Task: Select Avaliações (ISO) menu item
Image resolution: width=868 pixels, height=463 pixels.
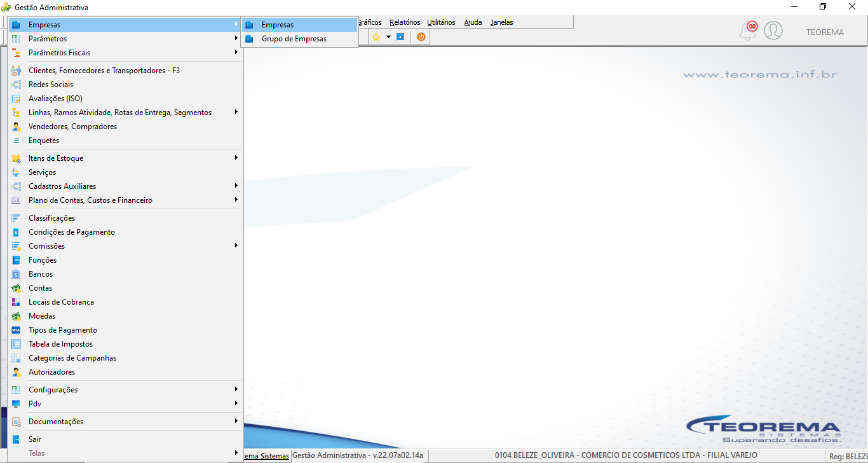Action: [x=125, y=99]
